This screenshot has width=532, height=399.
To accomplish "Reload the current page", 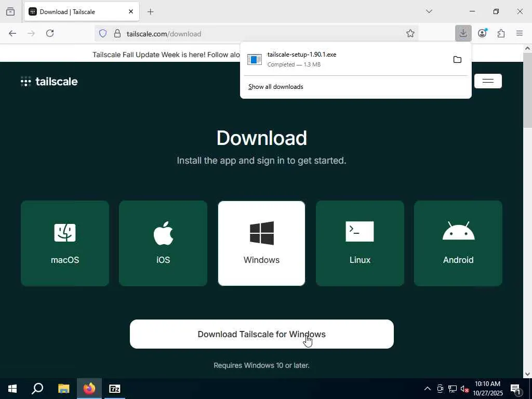I will 50,33.
